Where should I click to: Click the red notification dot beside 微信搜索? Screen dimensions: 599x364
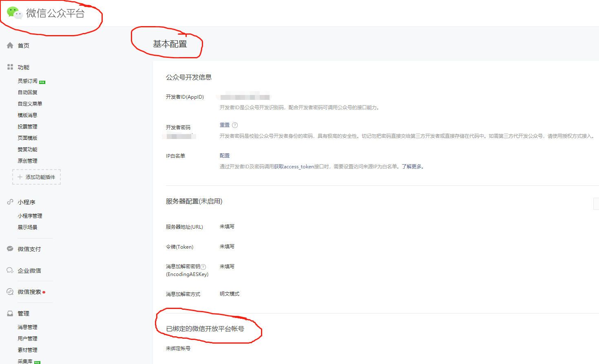[x=44, y=292]
